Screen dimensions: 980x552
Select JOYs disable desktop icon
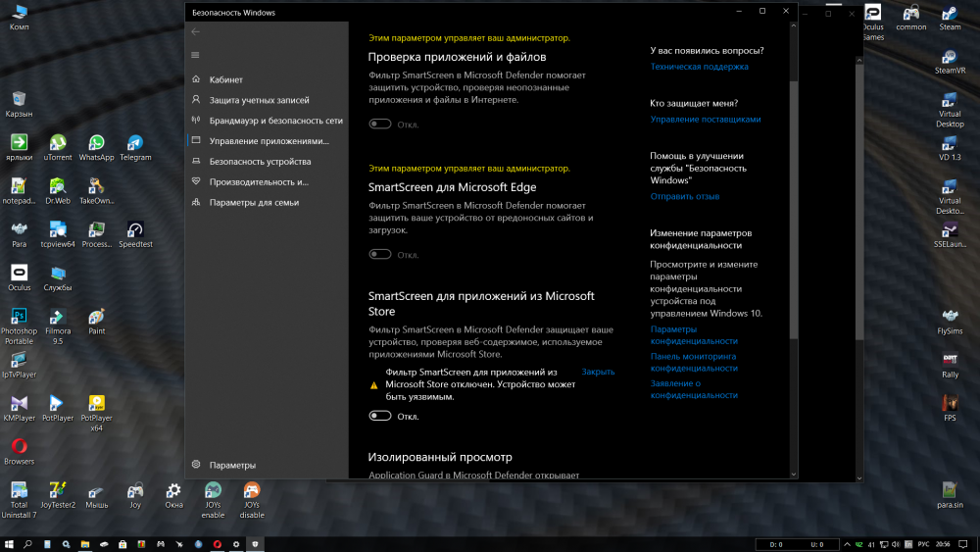[x=252, y=500]
